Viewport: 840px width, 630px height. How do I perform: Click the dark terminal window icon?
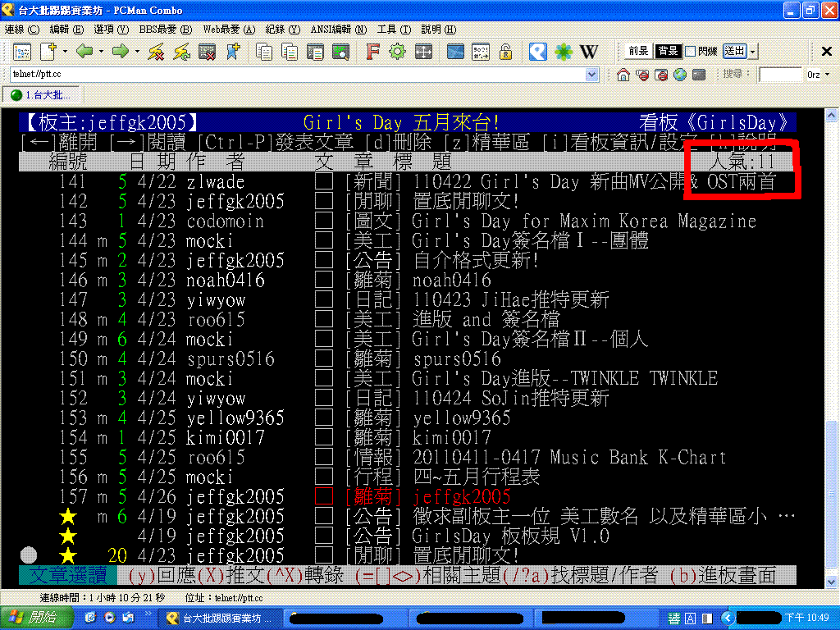pos(699,75)
